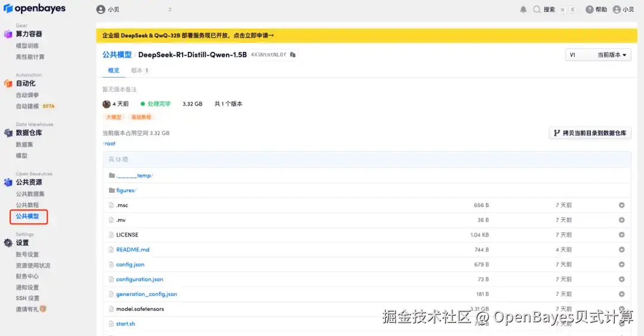Open the action menu for README.md

click(622, 249)
